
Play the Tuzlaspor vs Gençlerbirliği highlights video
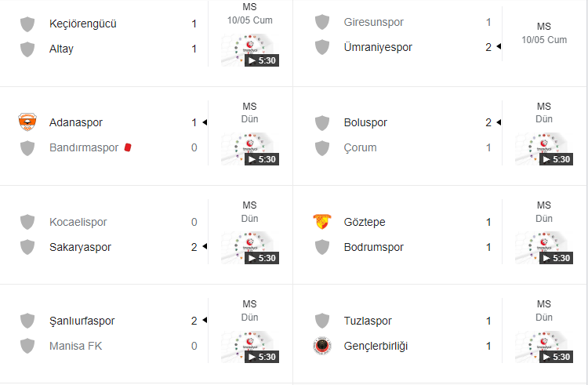(544, 347)
